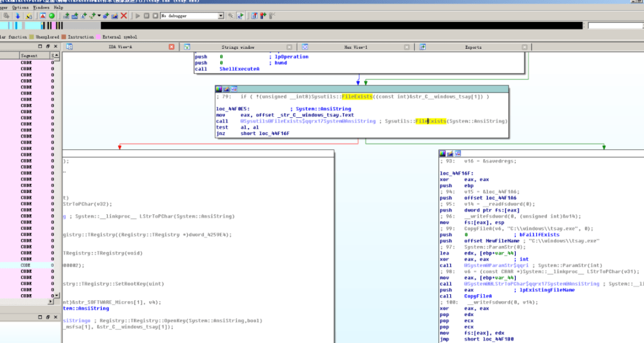This screenshot has height=343, width=644.
Task: Open the Options menu
Action: [x=20, y=7]
